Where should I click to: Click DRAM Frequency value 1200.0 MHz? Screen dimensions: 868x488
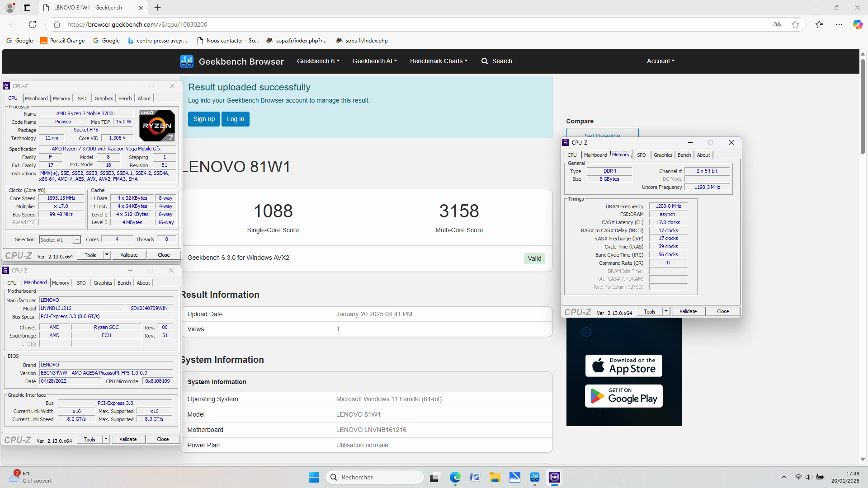point(668,206)
